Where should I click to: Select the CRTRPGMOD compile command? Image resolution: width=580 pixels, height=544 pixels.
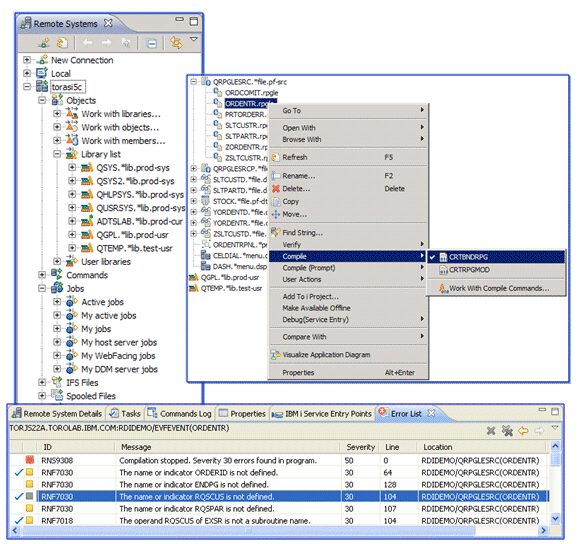469,270
